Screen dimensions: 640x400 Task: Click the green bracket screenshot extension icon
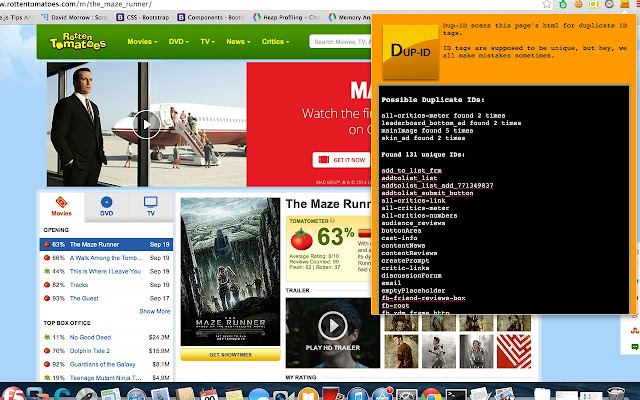click(x=593, y=4)
